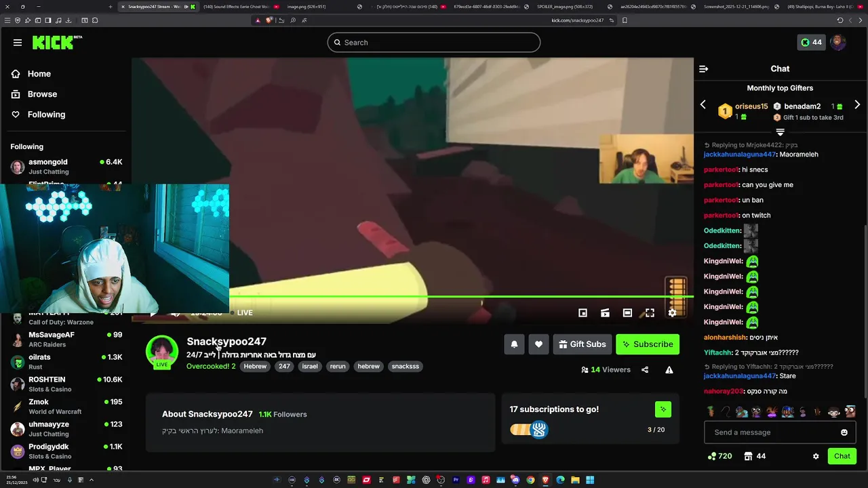The width and height of the screenshot is (868, 488).
Task: Open oilrats channel in Following list
Action: (66, 362)
